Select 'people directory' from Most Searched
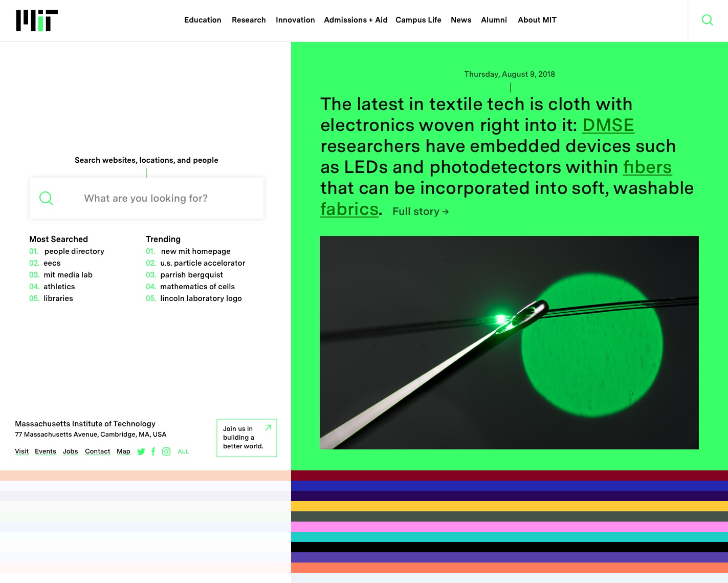Viewport: 728px width, 583px height. pos(74,251)
